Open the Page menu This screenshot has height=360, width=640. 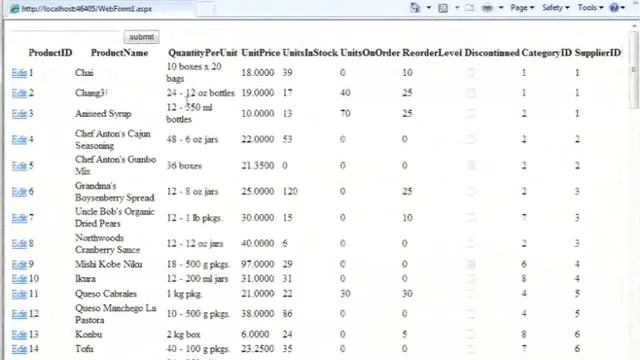[x=522, y=8]
